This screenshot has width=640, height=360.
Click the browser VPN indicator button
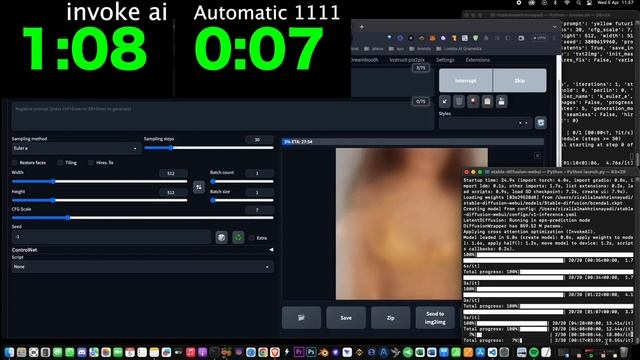pos(539,38)
